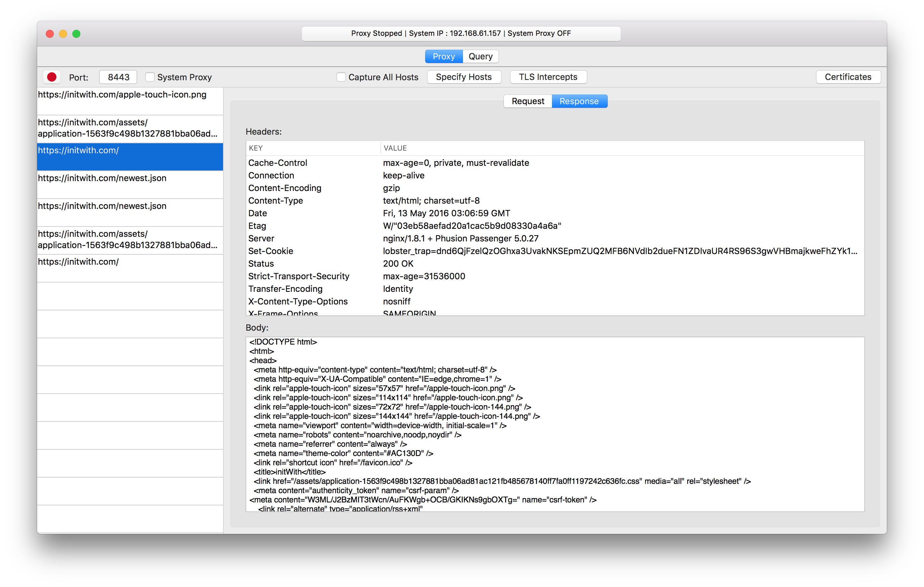Click the Certificates button

click(x=848, y=77)
